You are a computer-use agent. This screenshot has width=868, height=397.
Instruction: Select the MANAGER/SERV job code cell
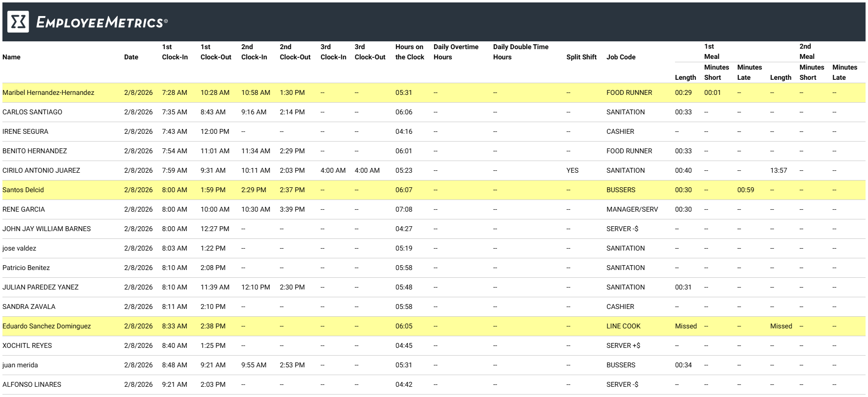point(632,209)
